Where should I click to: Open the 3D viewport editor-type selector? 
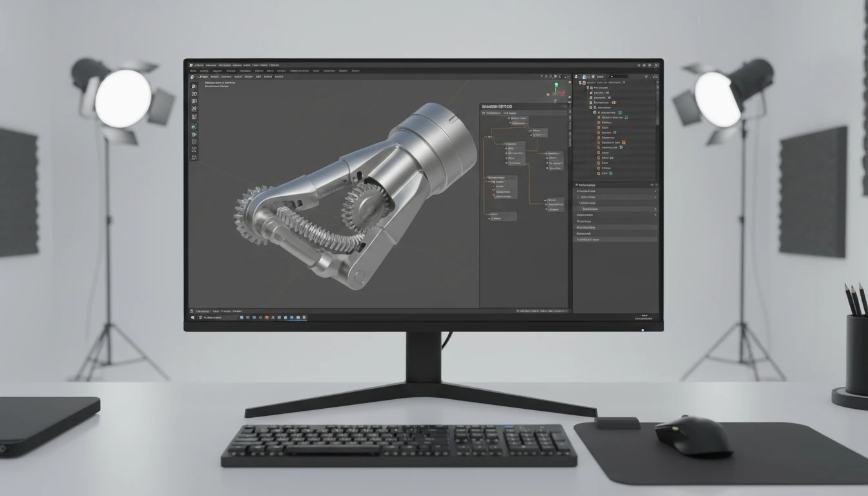[192, 77]
